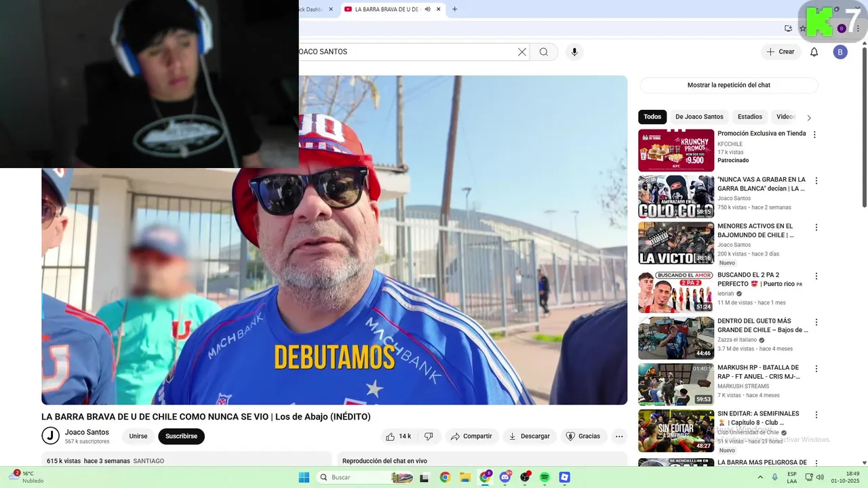Open options for DENTRO DEL GUETO video
868x488 pixels.
pos(816,323)
